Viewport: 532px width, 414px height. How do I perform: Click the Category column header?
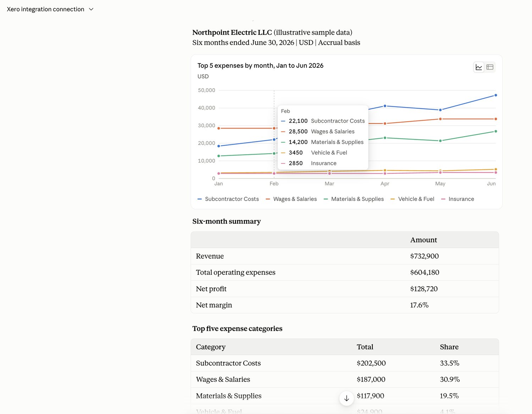click(211, 347)
